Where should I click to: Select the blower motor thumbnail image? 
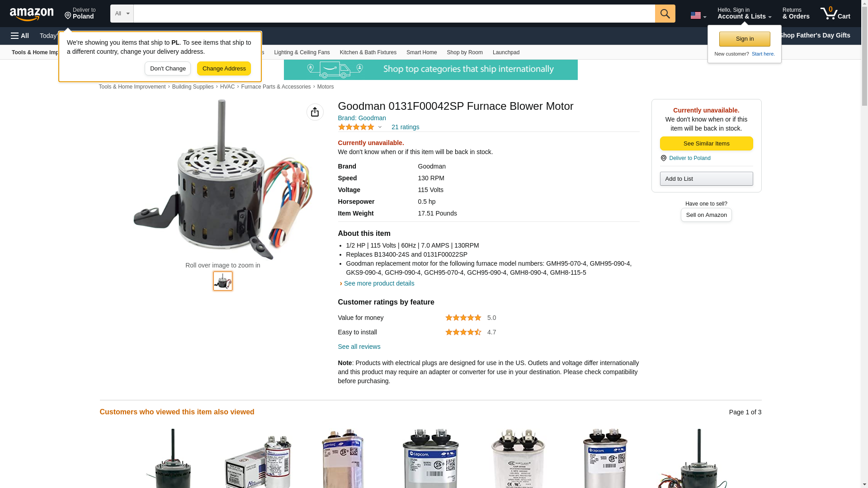click(x=223, y=281)
